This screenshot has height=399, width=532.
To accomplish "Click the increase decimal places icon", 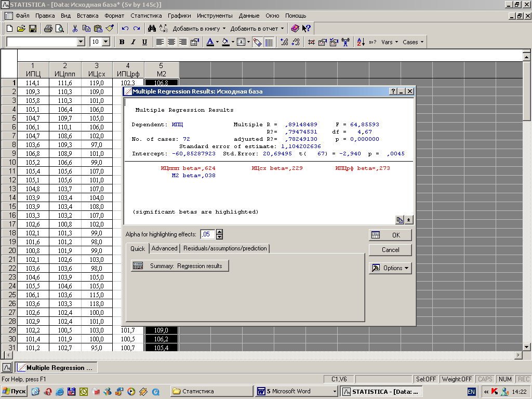I will 284,42.
